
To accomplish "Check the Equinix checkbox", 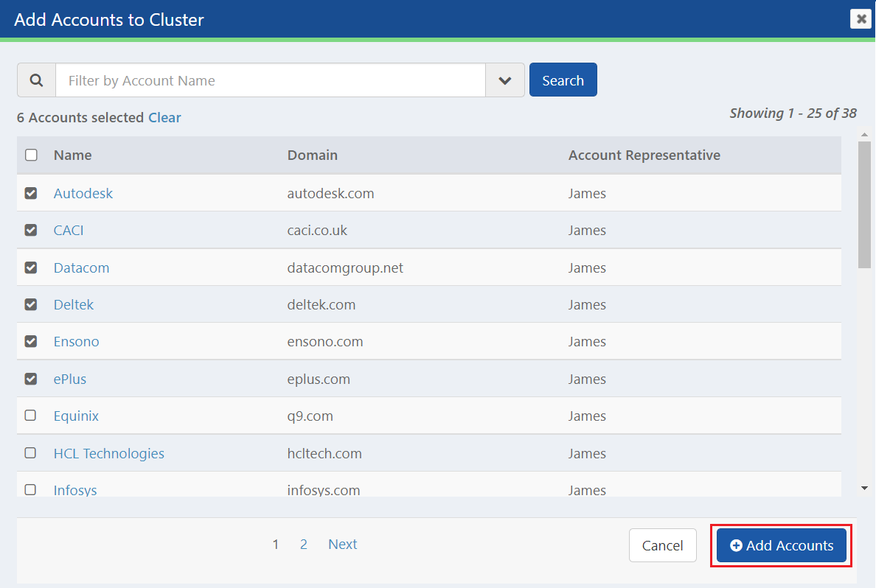I will click(x=31, y=416).
